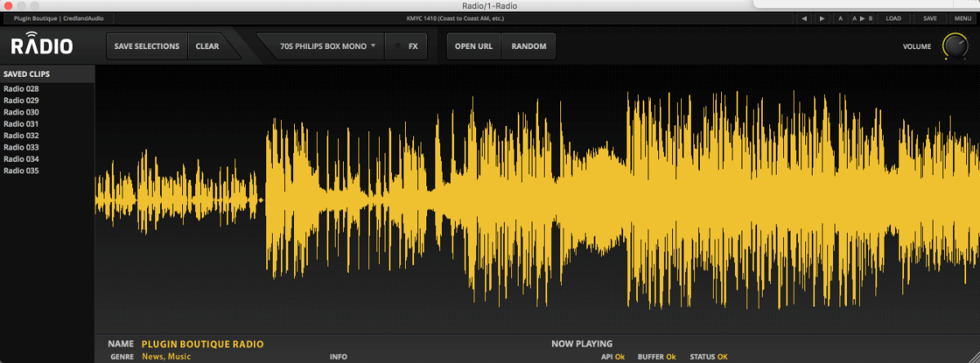Viewport: 980px width, 363px height.
Task: Clear the current selections
Action: (x=207, y=47)
